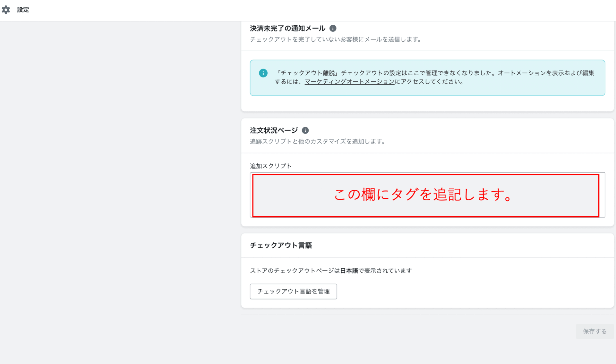Screen dimensions: 616x364
Task: Click the info icon in blue banner
Action: (x=263, y=73)
